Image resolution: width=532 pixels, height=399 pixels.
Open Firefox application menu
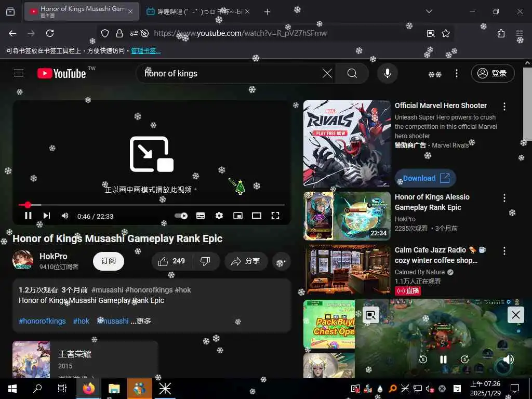(x=520, y=33)
